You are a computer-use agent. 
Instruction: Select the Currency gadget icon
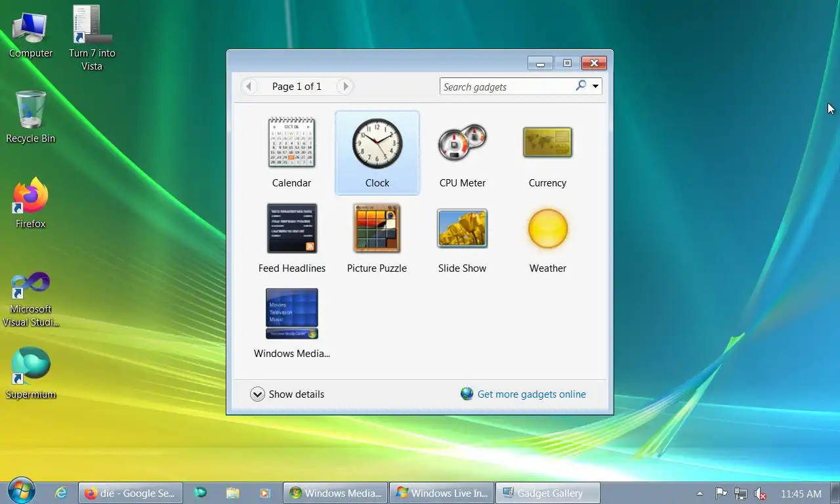coord(547,142)
